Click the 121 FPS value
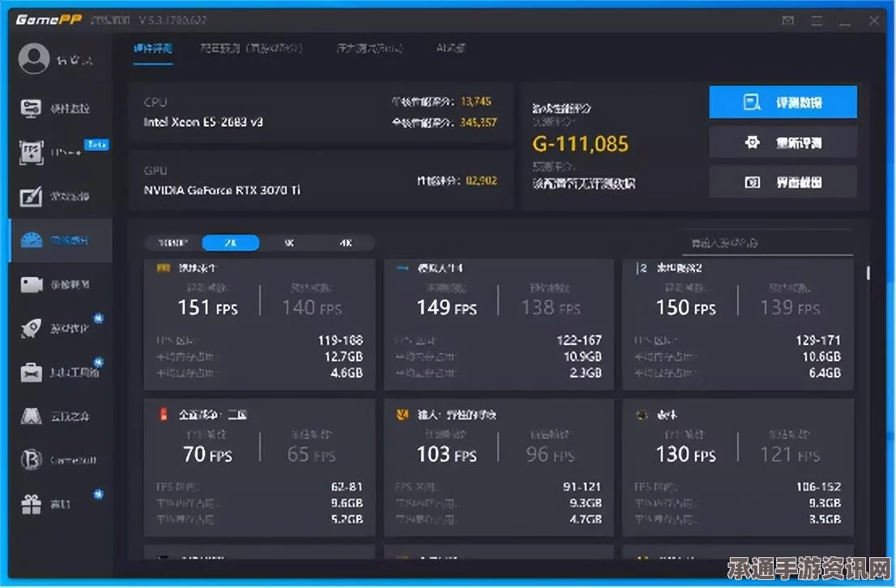The height and width of the screenshot is (588, 896). pyautogui.click(x=790, y=454)
